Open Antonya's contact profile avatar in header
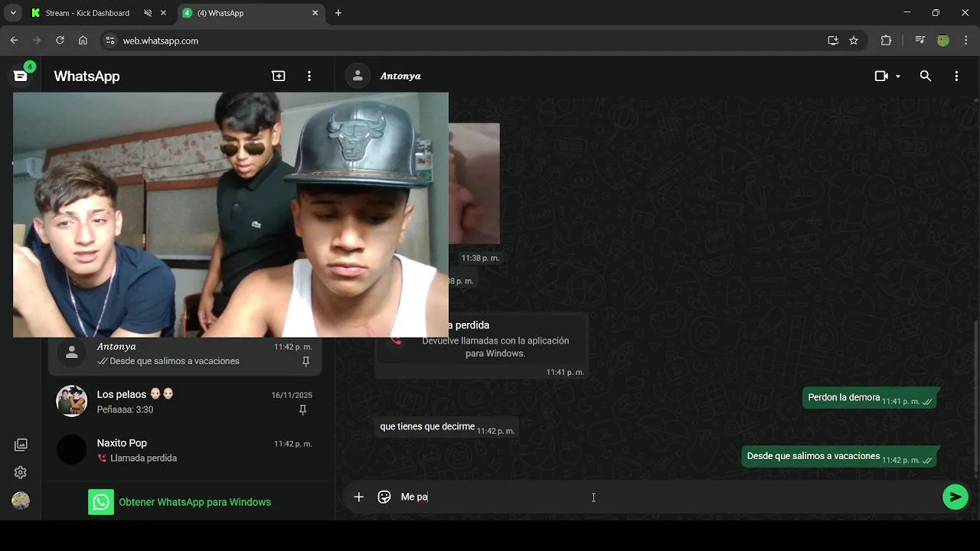 click(357, 76)
